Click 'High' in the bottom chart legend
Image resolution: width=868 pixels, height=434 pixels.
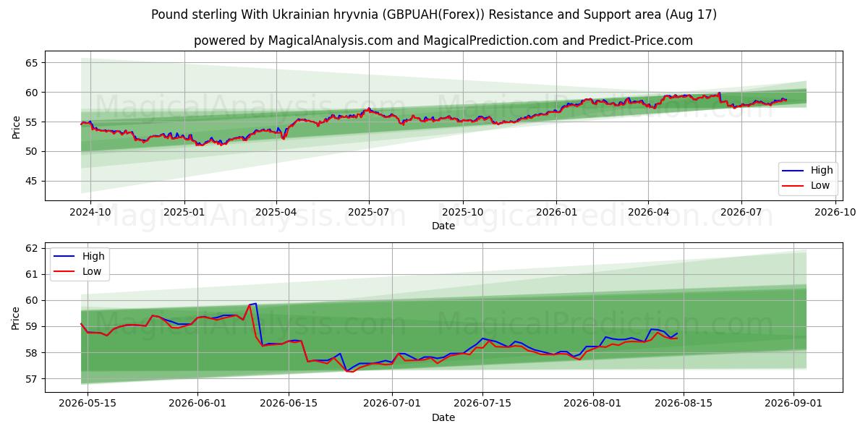click(93, 256)
